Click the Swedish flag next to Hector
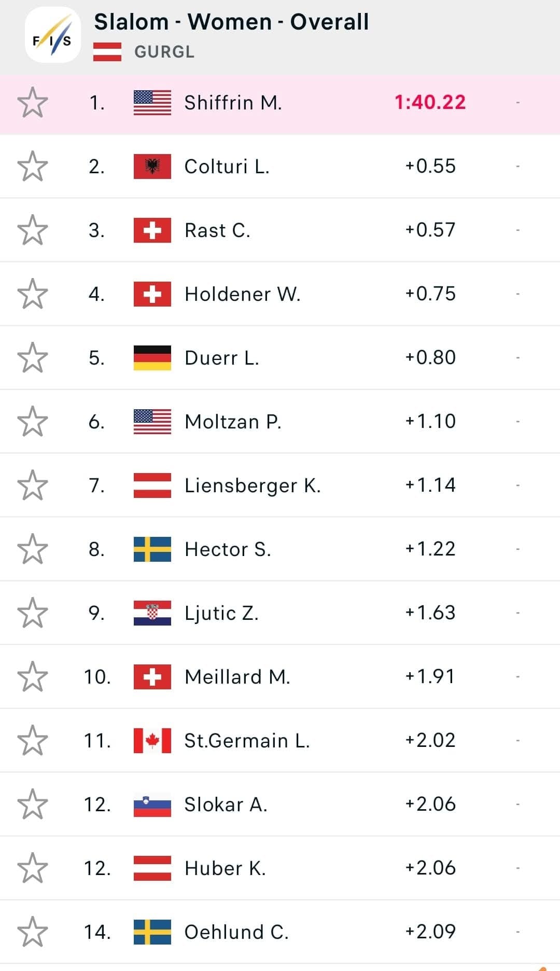Screen dimensions: 560x971 pyautogui.click(x=152, y=549)
